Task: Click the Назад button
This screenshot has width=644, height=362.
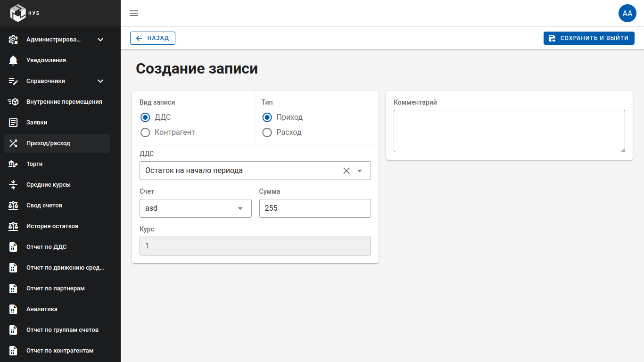Action: 153,38
